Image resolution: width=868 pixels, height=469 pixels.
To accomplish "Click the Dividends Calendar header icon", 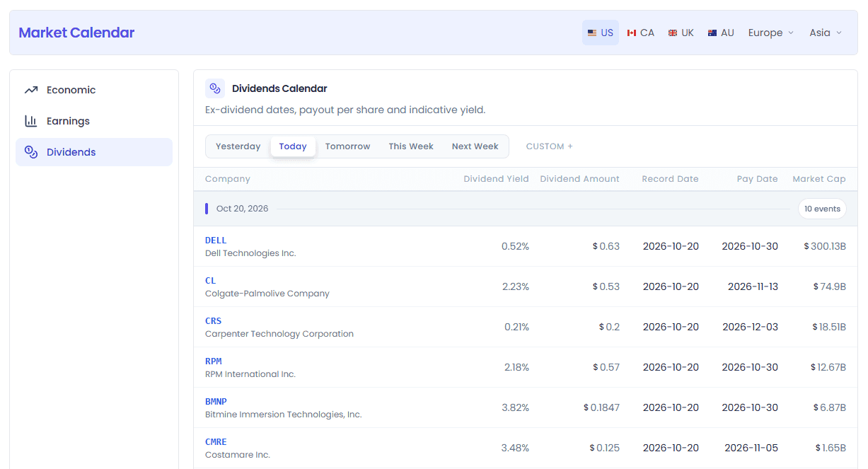I will point(215,88).
